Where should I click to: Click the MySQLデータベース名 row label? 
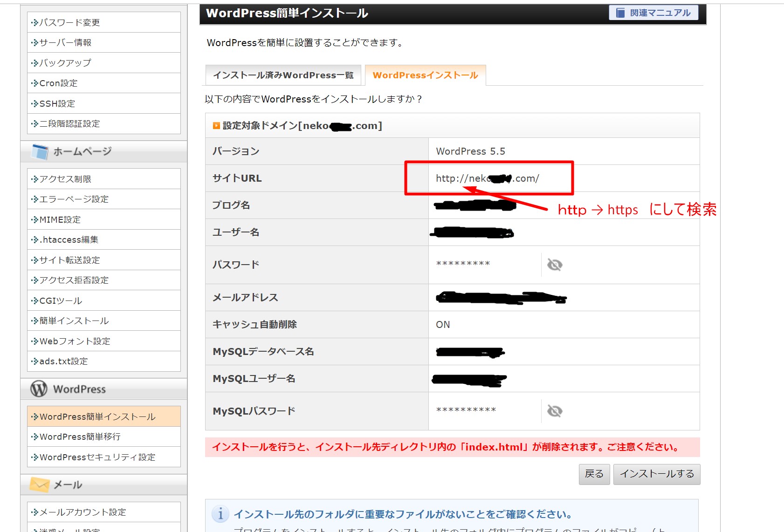[x=263, y=352]
